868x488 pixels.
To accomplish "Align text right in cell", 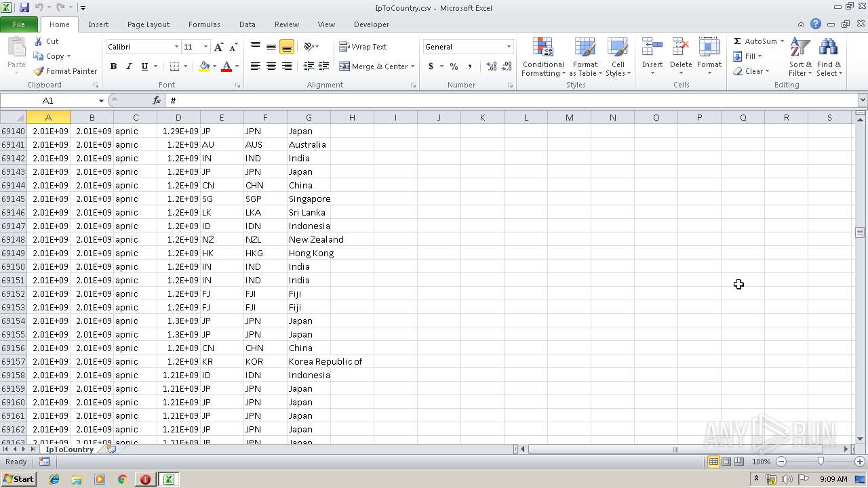I will tap(287, 66).
